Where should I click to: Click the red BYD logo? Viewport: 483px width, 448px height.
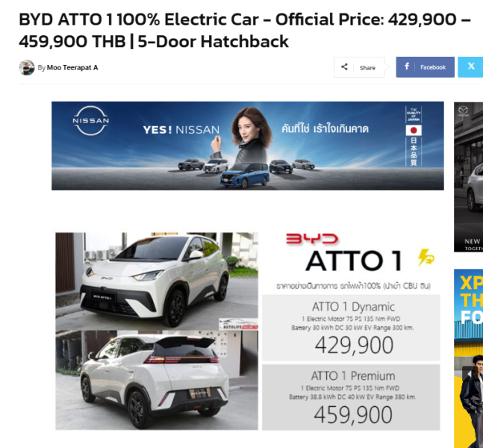pyautogui.click(x=312, y=238)
